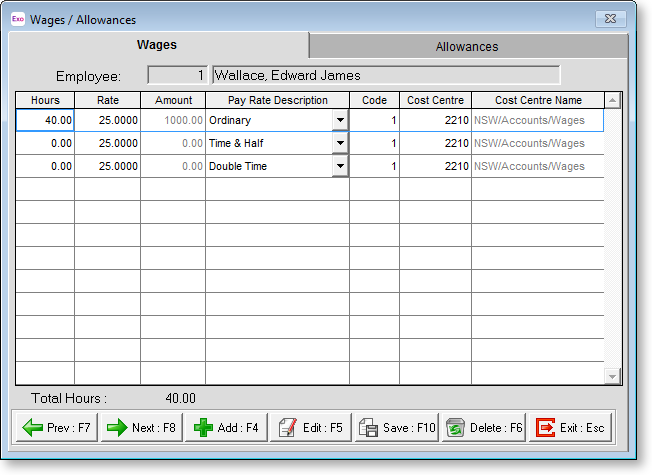
Task: Select the Rate cell in Time & Half row
Action: point(107,143)
